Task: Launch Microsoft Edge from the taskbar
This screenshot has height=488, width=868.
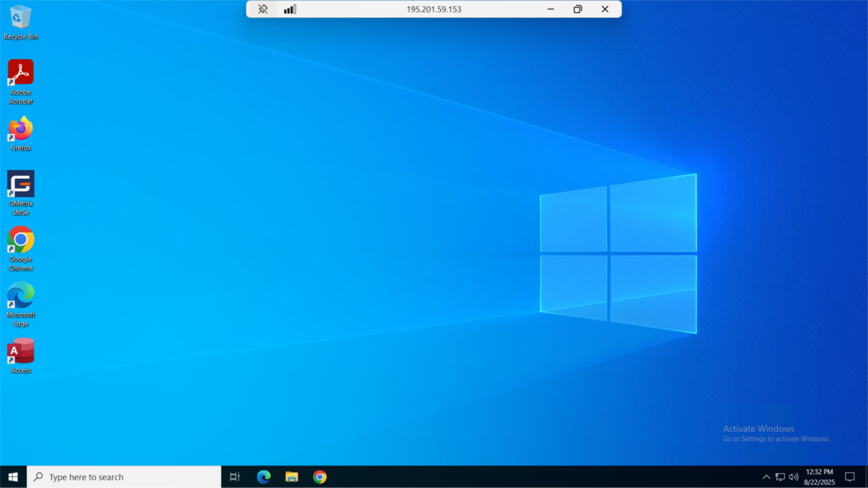Action: tap(263, 477)
